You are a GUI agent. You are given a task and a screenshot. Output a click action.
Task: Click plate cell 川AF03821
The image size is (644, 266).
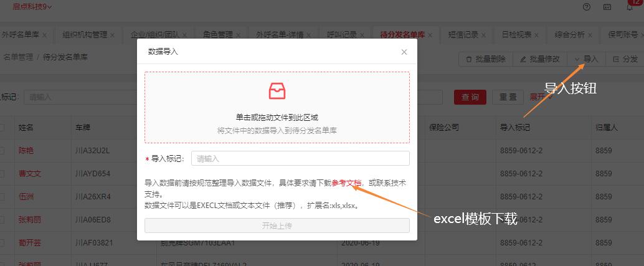click(x=94, y=243)
